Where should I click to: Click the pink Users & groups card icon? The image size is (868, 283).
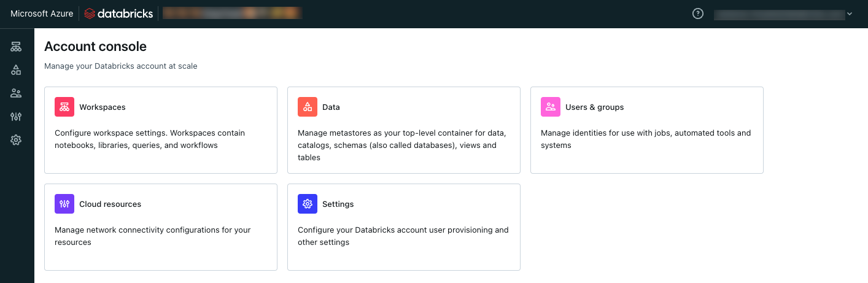pyautogui.click(x=551, y=107)
